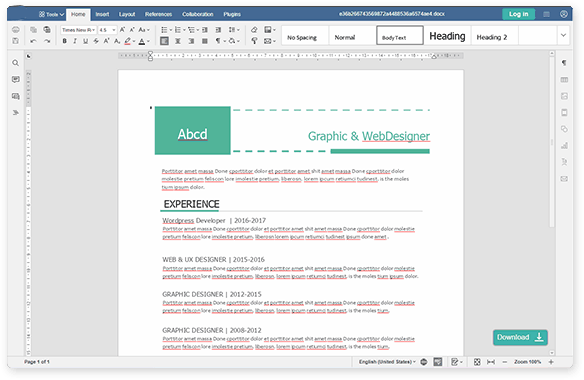Open the Chat panel in left sidebar
Viewport: 584px width, 380px height.
tap(16, 96)
